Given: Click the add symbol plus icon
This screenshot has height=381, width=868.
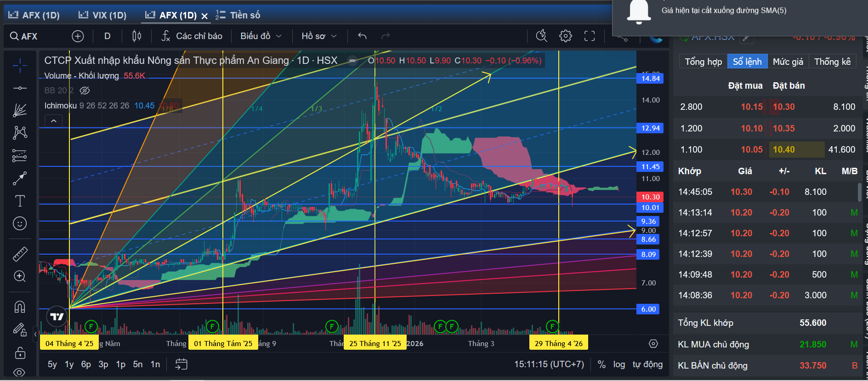Looking at the screenshot, I should [x=78, y=36].
